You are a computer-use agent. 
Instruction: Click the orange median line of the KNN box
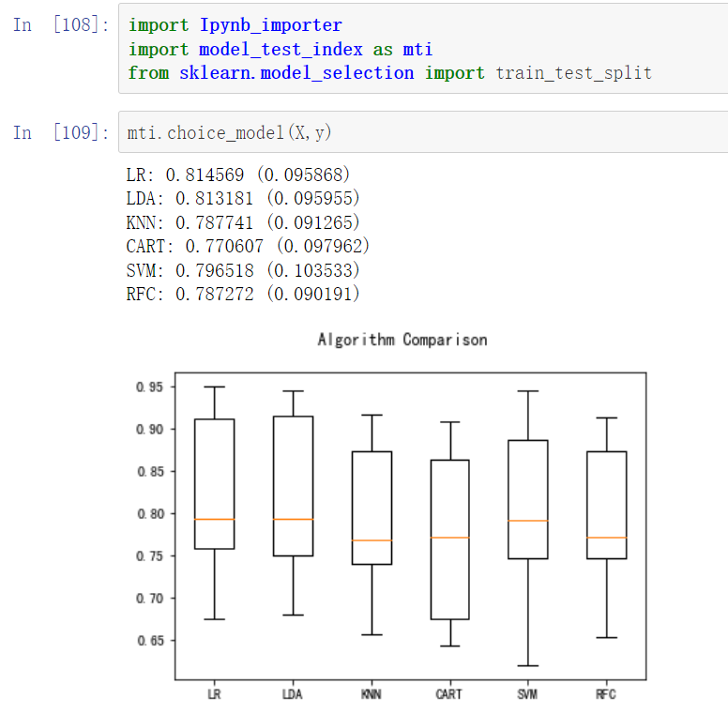point(372,540)
